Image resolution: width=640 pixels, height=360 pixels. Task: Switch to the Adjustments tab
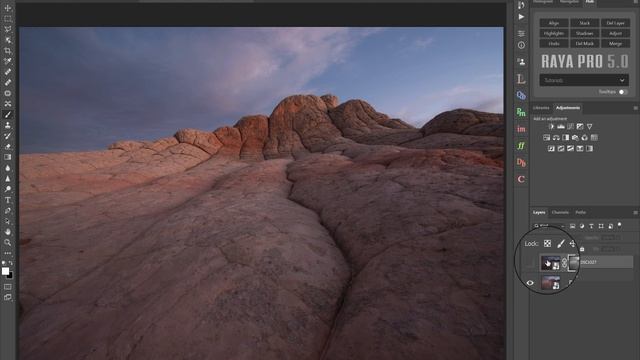tap(568, 108)
